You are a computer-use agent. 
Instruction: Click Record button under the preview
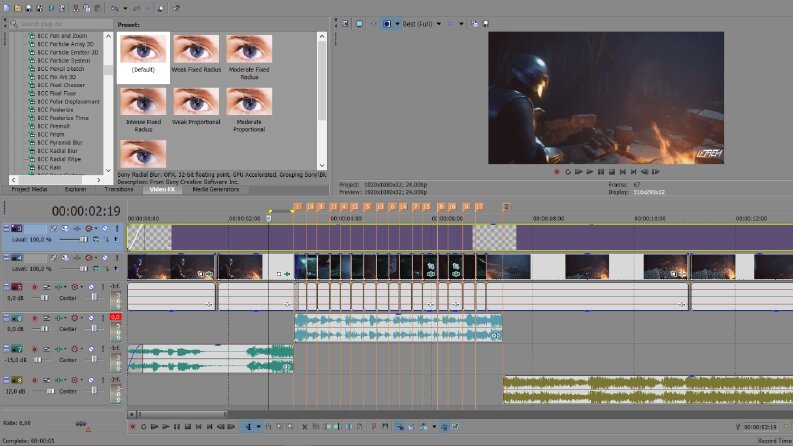pyautogui.click(x=557, y=172)
